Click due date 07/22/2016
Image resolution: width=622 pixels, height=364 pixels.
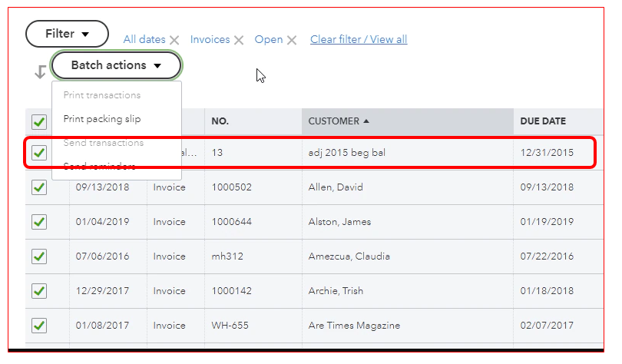tap(547, 256)
